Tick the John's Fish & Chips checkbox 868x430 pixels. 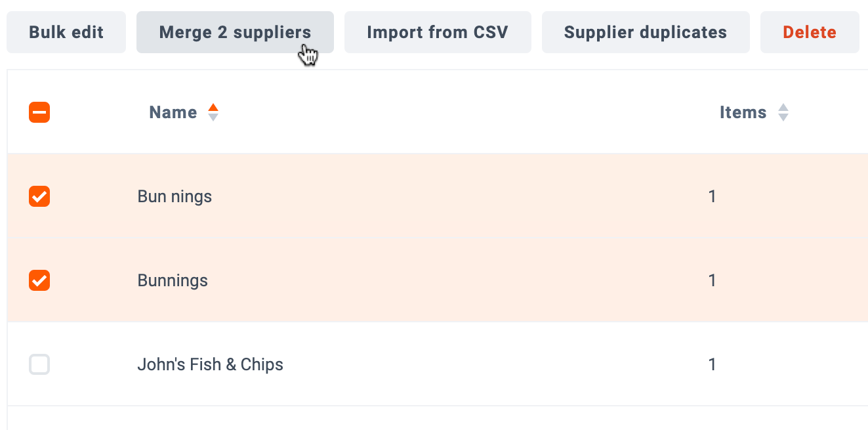(x=39, y=364)
